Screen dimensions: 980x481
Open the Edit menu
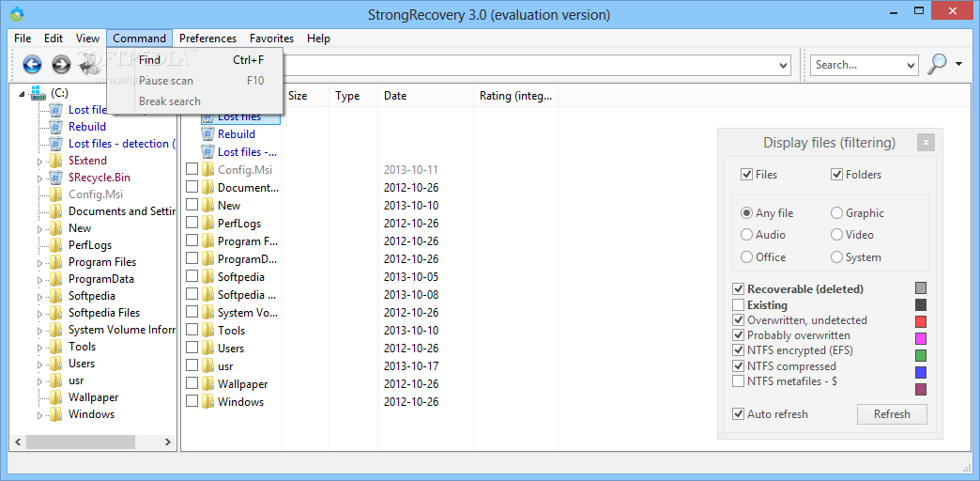coord(54,39)
